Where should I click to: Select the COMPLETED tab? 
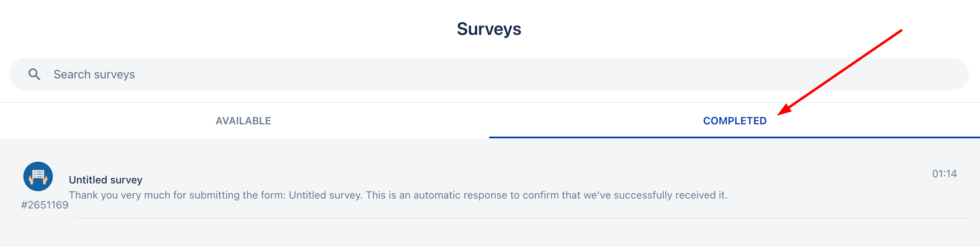tap(735, 121)
